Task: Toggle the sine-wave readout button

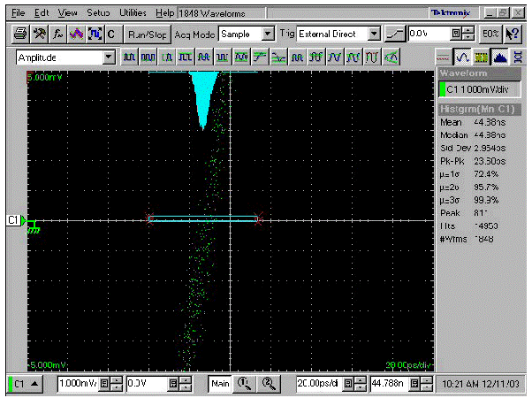Action: coord(462,57)
